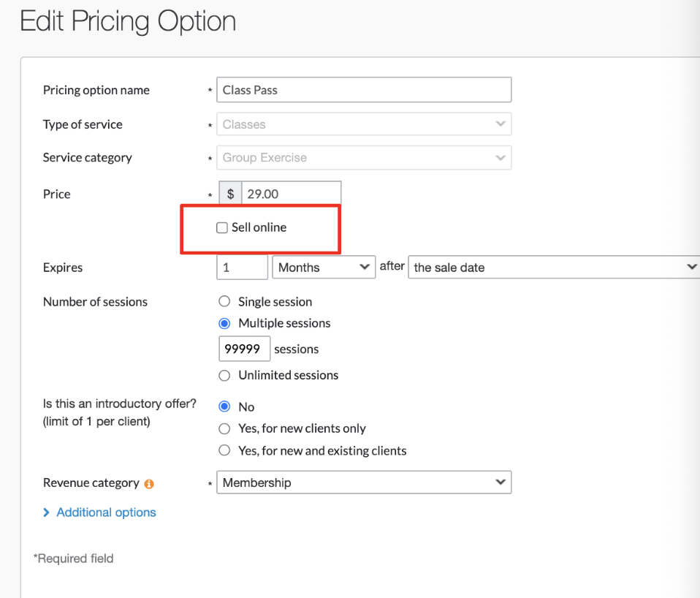The width and height of the screenshot is (700, 598).
Task: Click the Pricing option name field
Action: tap(363, 90)
